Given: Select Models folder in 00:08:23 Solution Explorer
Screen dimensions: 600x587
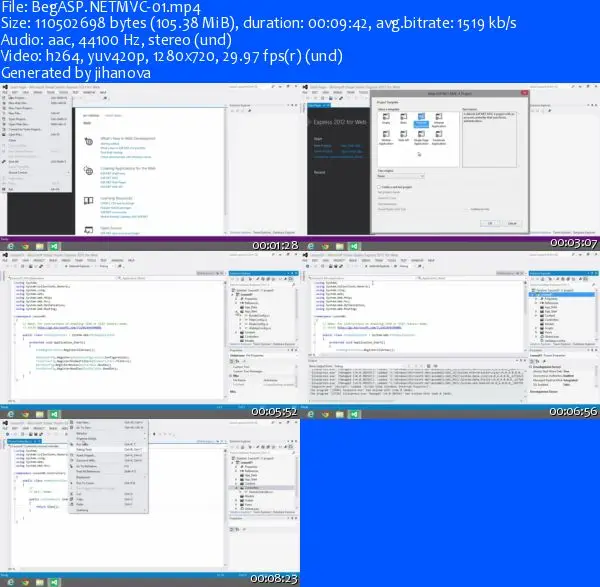Looking at the screenshot, I should (x=249, y=496).
